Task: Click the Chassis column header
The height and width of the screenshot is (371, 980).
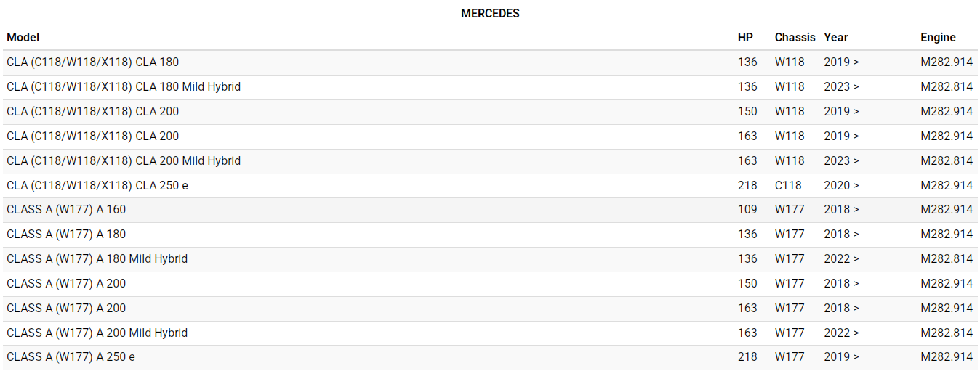Action: (x=795, y=37)
